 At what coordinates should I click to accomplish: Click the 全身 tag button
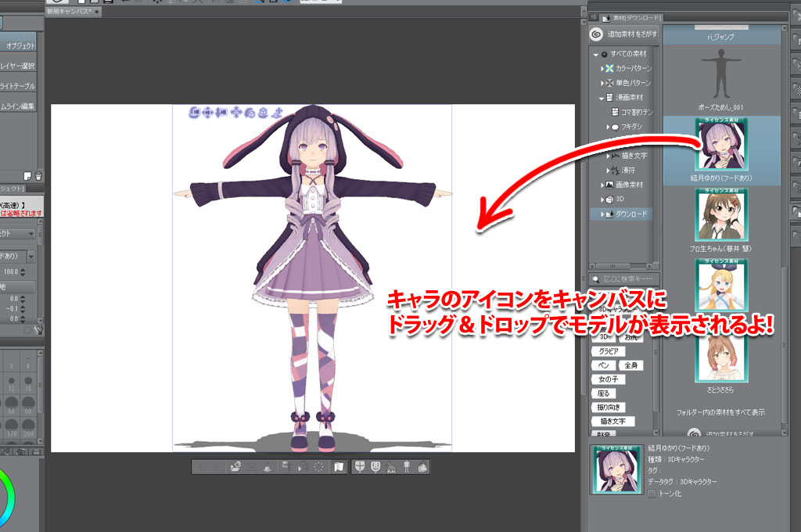[x=630, y=365]
